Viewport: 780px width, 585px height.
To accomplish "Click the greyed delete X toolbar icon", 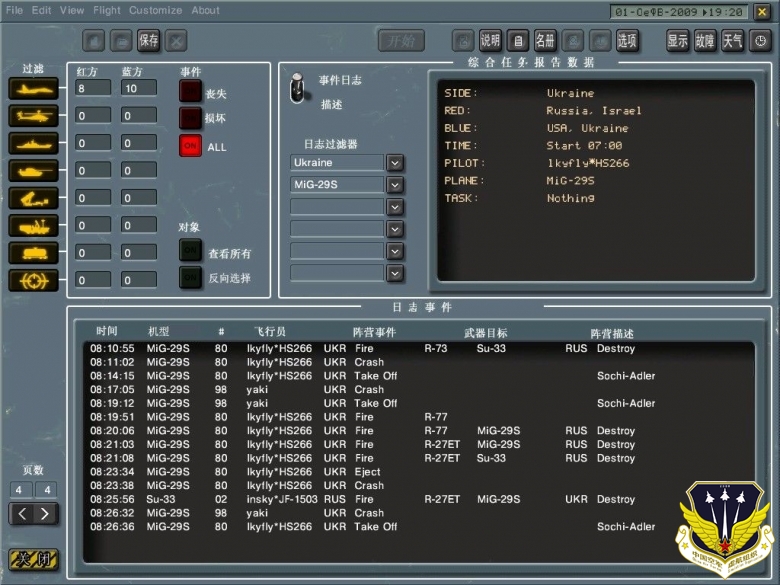I will point(176,41).
